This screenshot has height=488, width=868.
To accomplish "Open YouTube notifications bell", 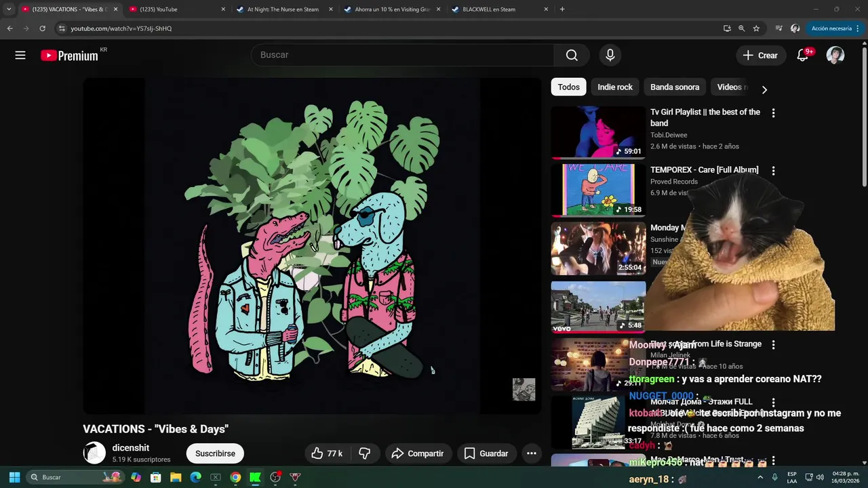I will (x=802, y=56).
